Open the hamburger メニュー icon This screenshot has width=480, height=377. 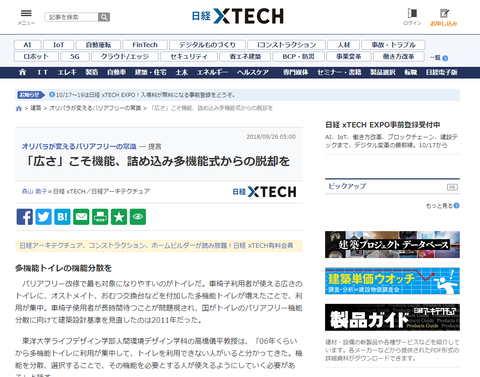[x=26, y=13]
